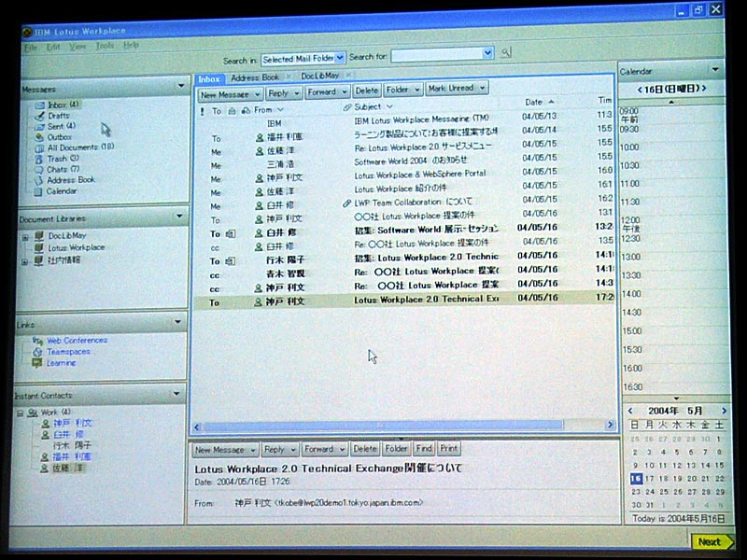The width and height of the screenshot is (747, 560).
Task: Click the search magnifier icon
Action: [x=506, y=53]
